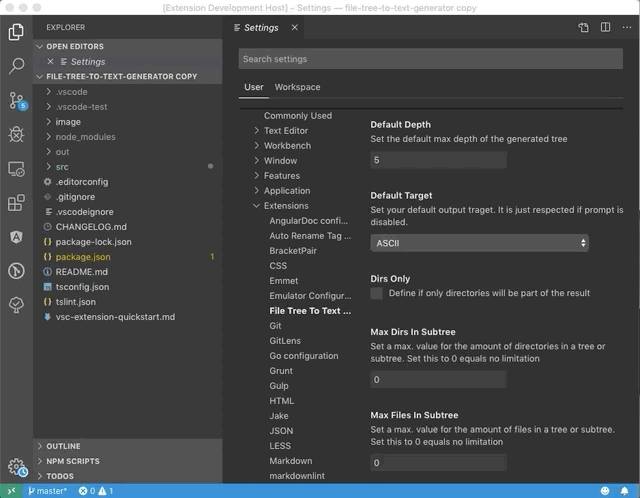Select Go configuration extension settings

pos(304,356)
